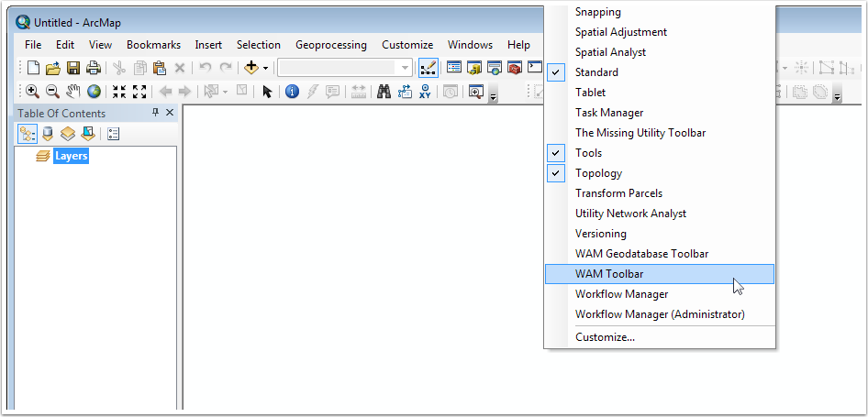Enable the Transform Parcels toolbar

point(660,193)
